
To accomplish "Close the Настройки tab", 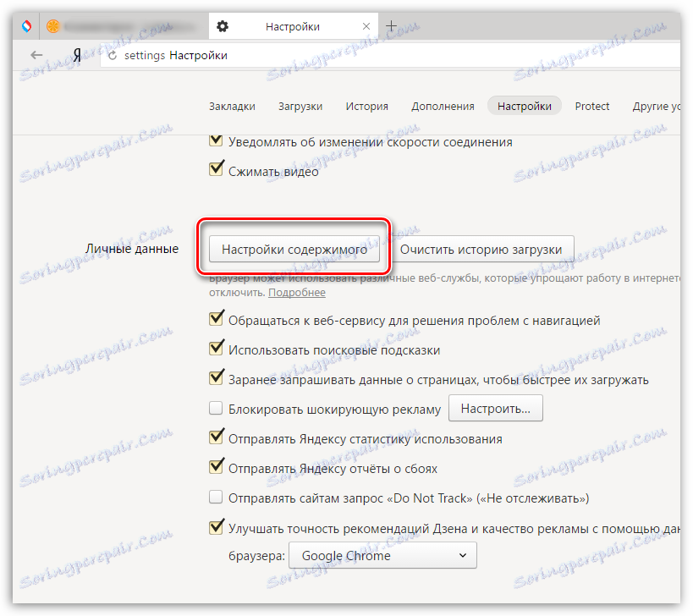I will (x=366, y=26).
